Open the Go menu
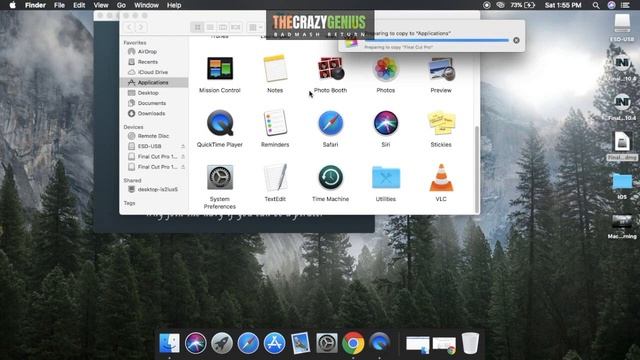This screenshot has width=640, height=360. point(121,5)
